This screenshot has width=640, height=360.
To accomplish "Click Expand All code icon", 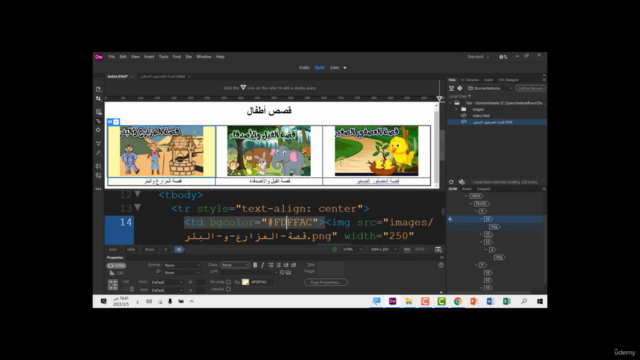I will tap(98, 143).
